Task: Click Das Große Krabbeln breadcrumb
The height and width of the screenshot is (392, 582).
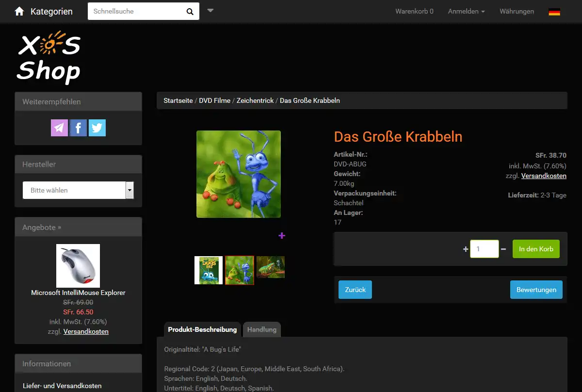Action: click(x=310, y=100)
